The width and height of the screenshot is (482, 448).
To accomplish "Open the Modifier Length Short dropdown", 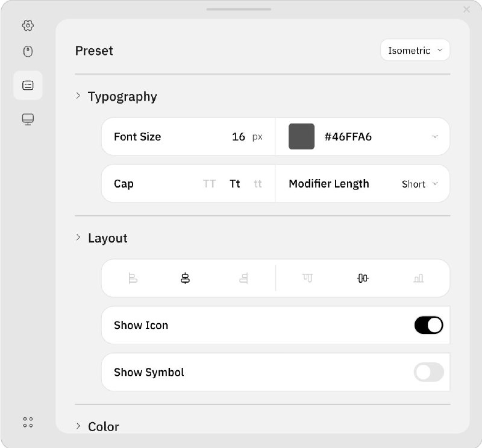I will 419,184.
